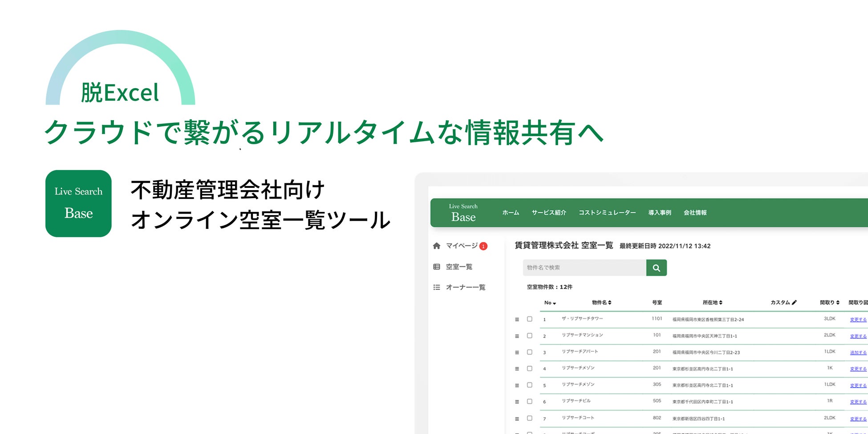Click the drag handle icon of row 7
The height and width of the screenshot is (434, 868).
[517, 419]
